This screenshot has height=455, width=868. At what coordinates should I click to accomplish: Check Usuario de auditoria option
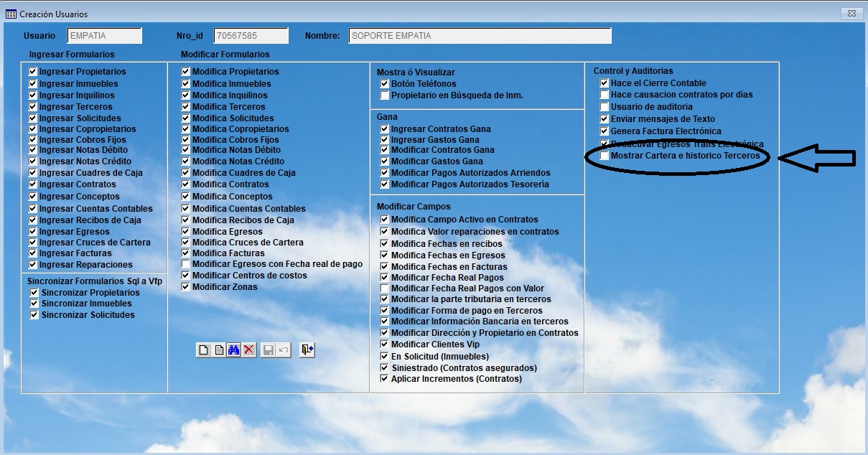pyautogui.click(x=605, y=107)
